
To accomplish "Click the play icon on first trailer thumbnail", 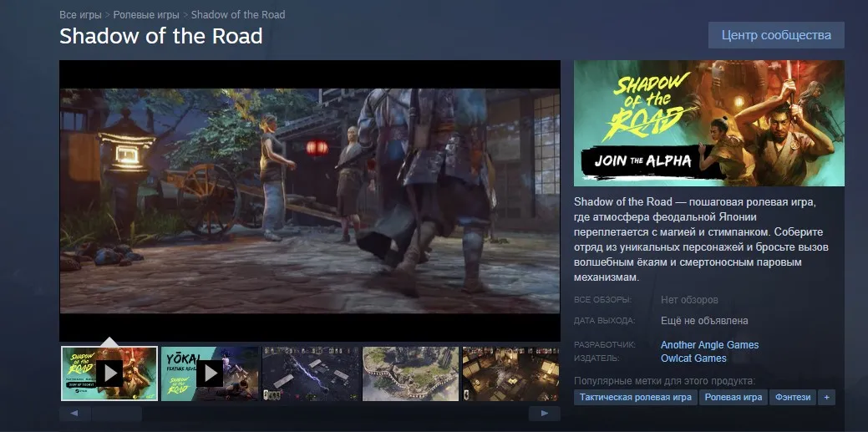I will coord(109,374).
